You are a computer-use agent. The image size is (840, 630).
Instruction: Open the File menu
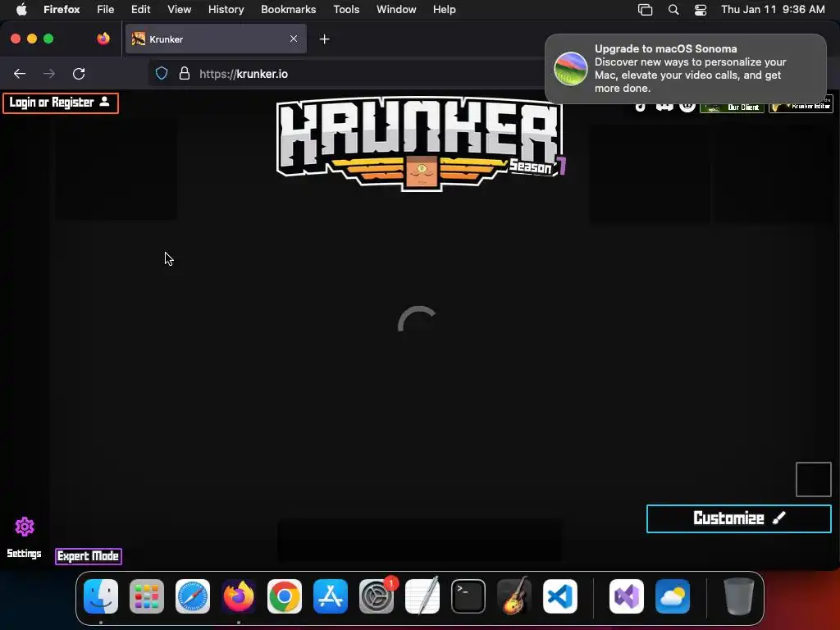[105, 10]
